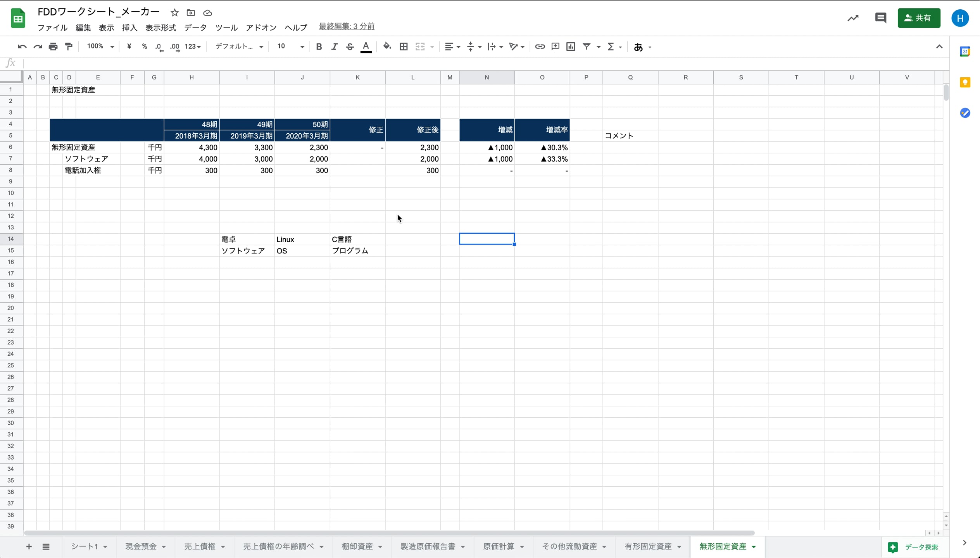This screenshot has width=980, height=558.
Task: Expand the default font family dropdown
Action: coord(239,46)
